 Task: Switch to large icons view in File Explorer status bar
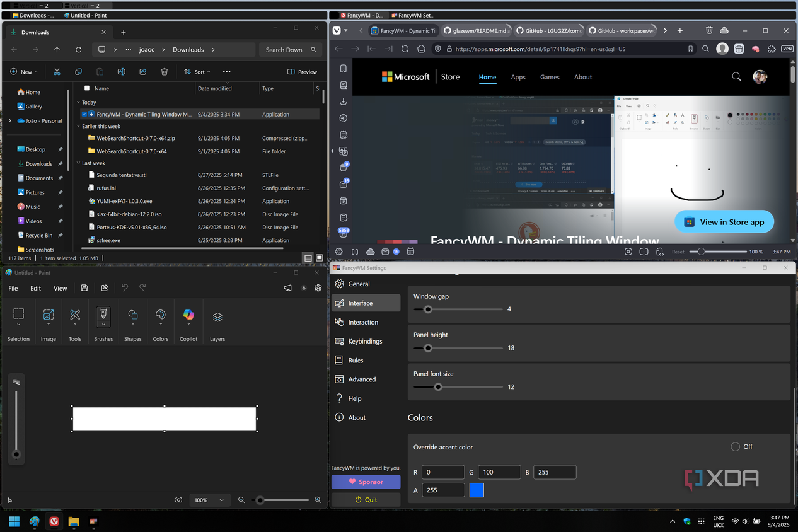tap(319, 258)
